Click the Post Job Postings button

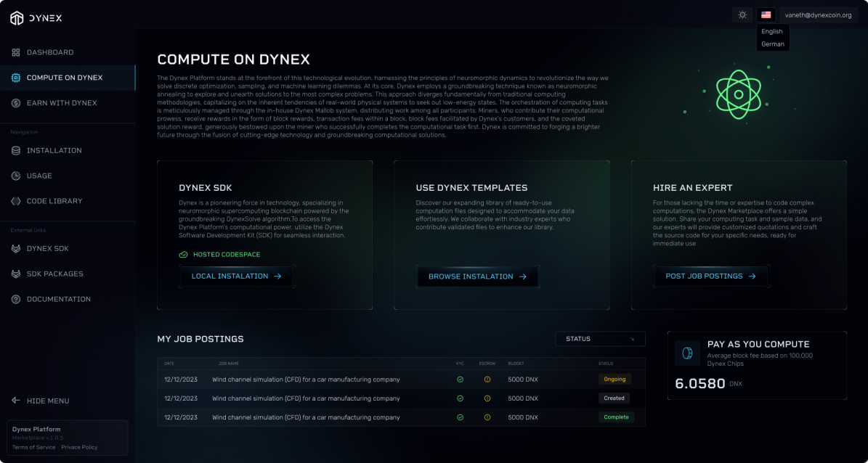pos(711,276)
